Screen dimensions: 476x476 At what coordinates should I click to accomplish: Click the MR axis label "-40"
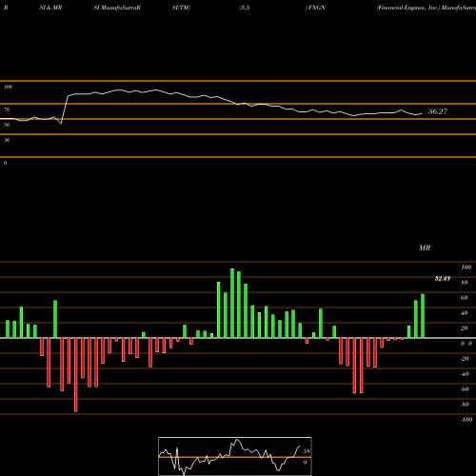coord(465,374)
